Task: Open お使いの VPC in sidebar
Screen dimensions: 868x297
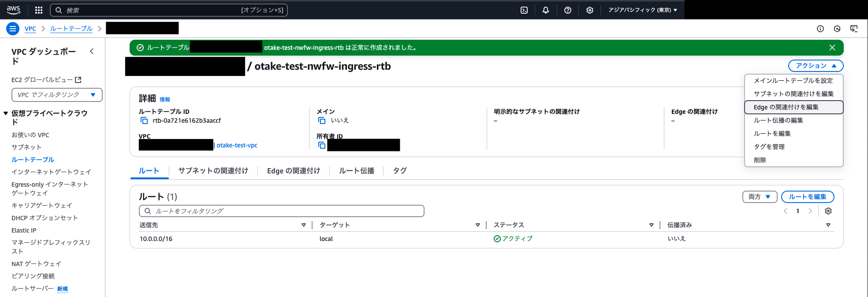Action: tap(30, 135)
